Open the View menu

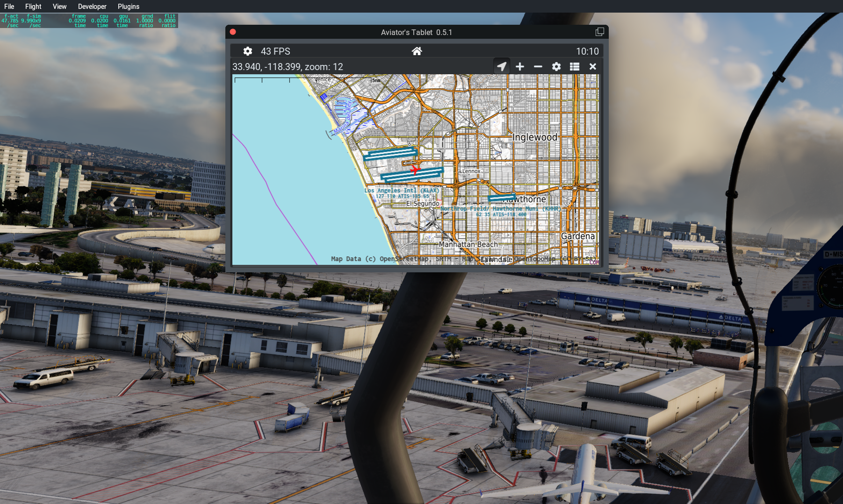(x=59, y=7)
